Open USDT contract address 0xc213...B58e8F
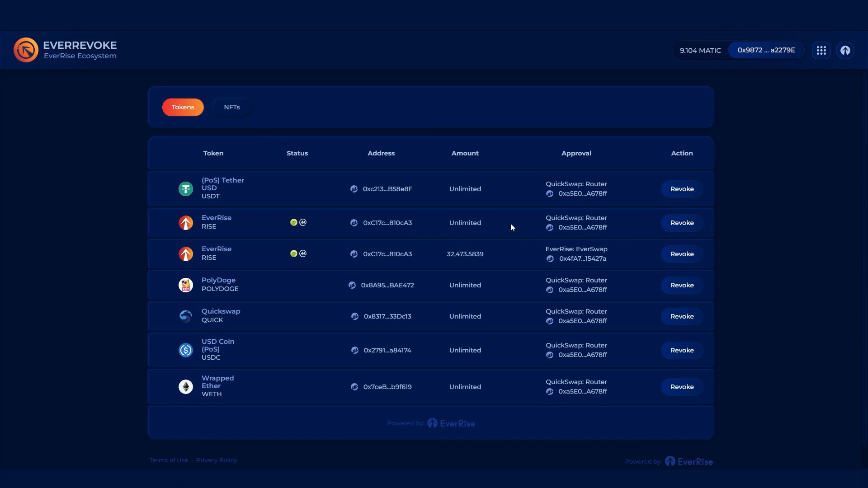Viewport: 868px width, 488px height. tap(387, 189)
